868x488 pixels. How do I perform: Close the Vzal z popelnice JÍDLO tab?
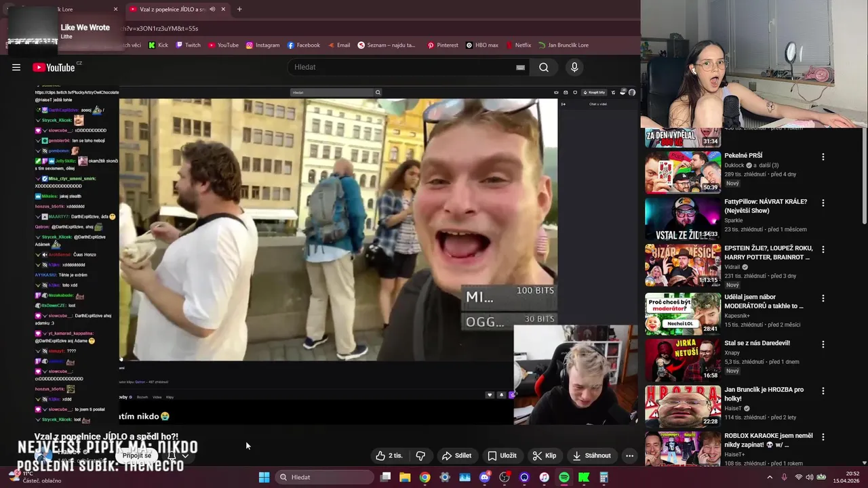223,9
